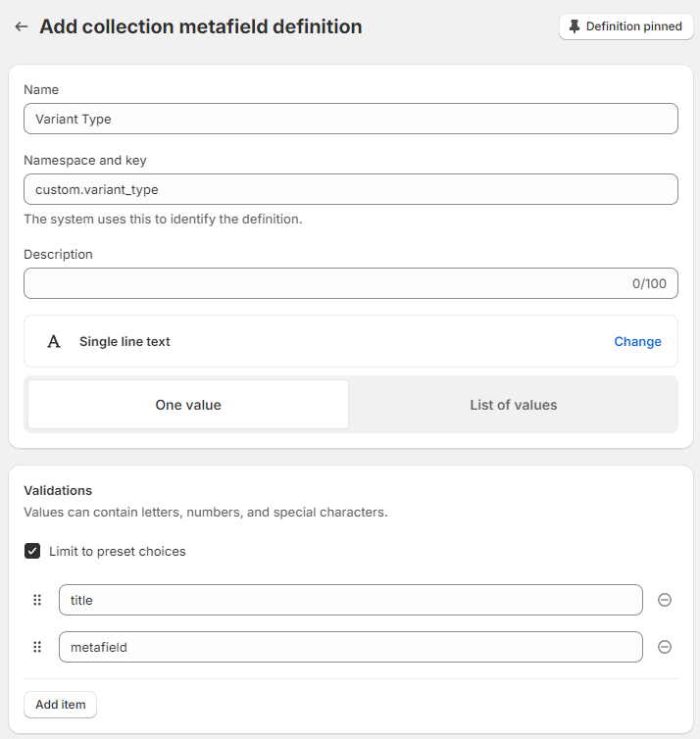Edit the title choice text box
Image resolution: width=700 pixels, height=739 pixels.
coord(350,600)
